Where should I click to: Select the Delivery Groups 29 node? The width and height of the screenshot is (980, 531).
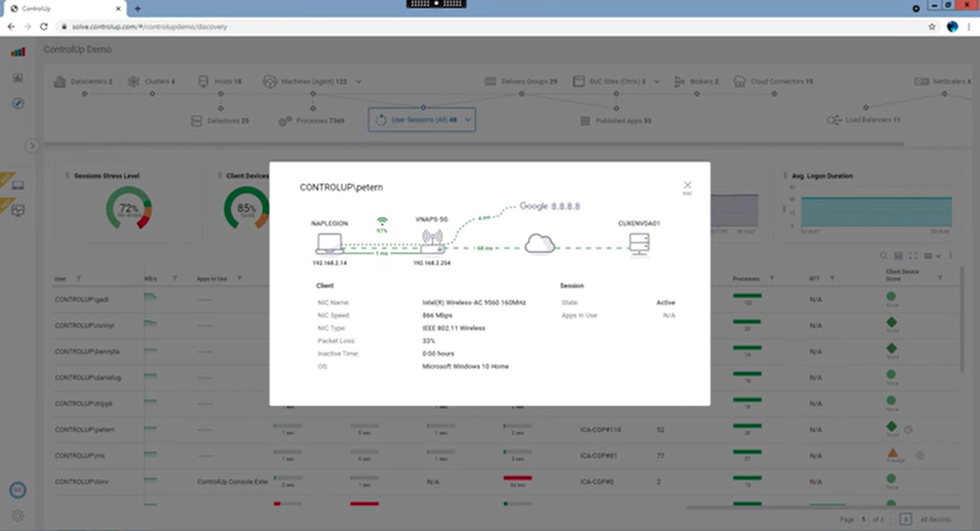pos(521,81)
